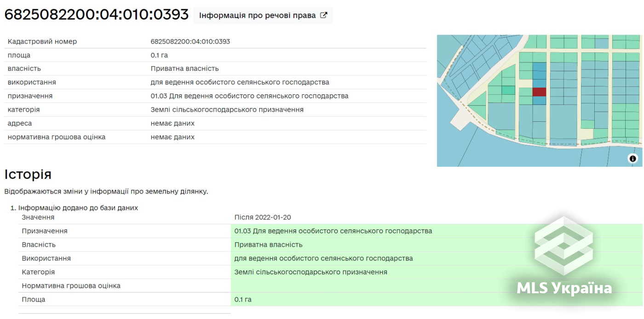Click the Використання value in the history table
Viewport: 644px width, 319px height.
(x=324, y=258)
